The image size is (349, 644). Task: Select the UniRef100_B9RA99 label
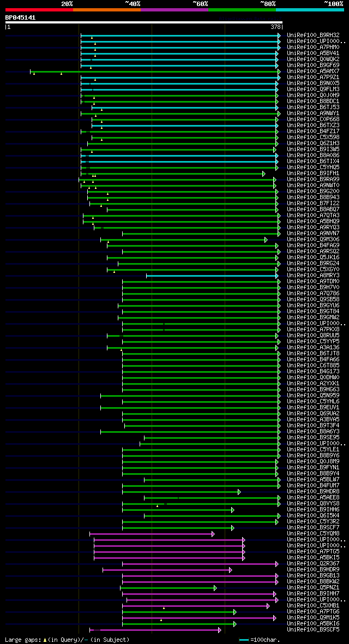click(x=313, y=180)
